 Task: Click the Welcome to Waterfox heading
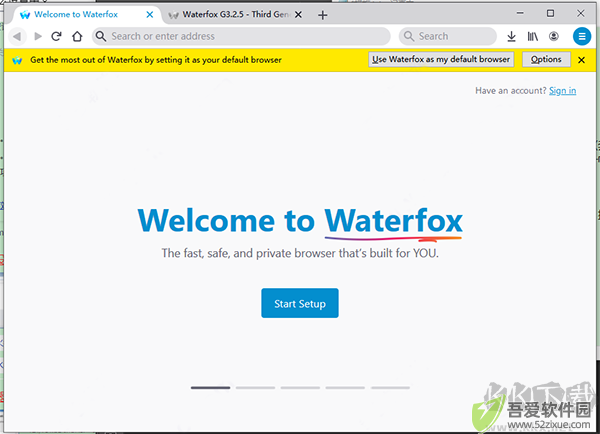[x=300, y=220]
